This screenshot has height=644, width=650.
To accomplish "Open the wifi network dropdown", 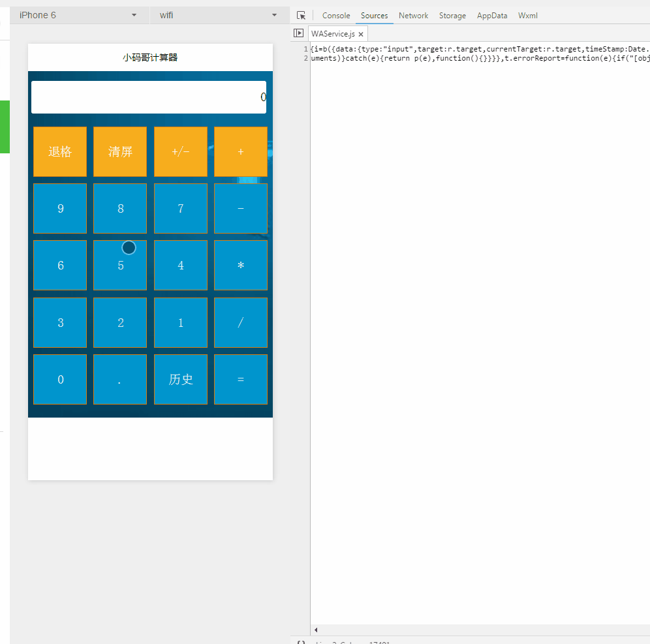I will pyautogui.click(x=219, y=16).
